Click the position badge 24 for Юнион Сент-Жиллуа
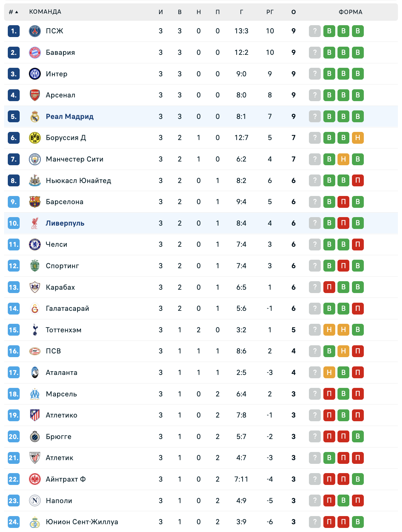The image size is (402, 532). (14, 522)
